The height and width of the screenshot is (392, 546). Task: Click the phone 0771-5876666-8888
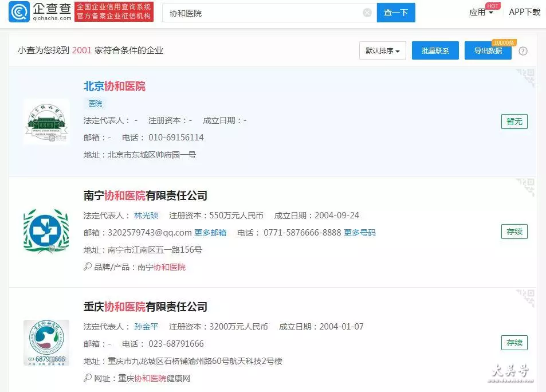[303, 233]
